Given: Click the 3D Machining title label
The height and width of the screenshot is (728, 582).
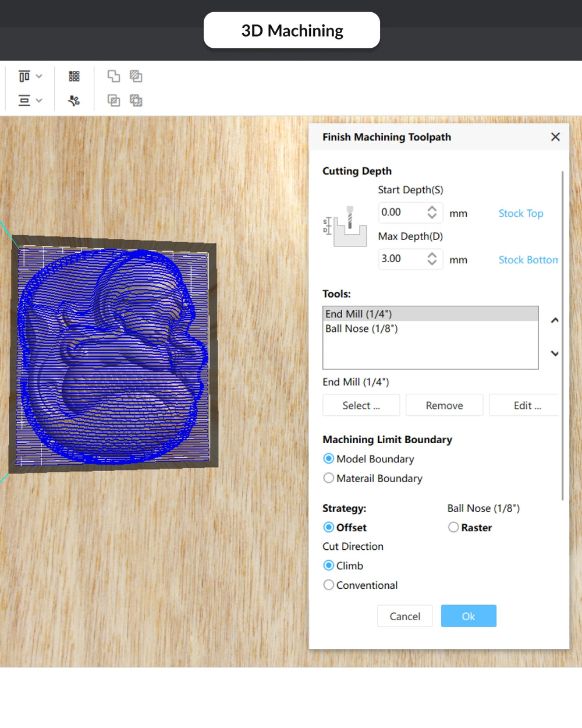Looking at the screenshot, I should 292,30.
